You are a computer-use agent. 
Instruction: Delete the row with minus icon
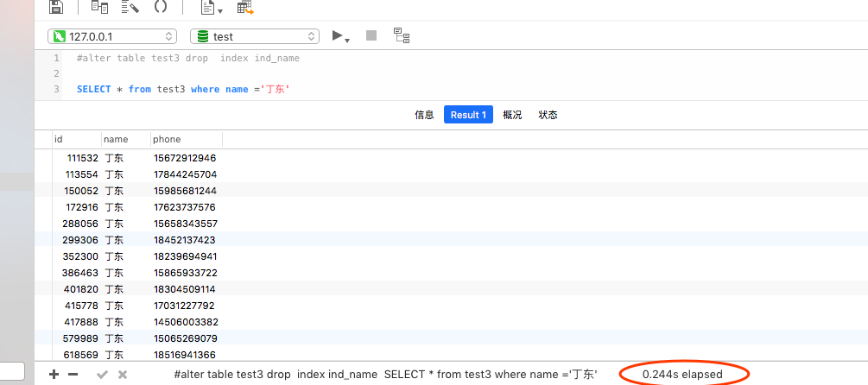73,375
